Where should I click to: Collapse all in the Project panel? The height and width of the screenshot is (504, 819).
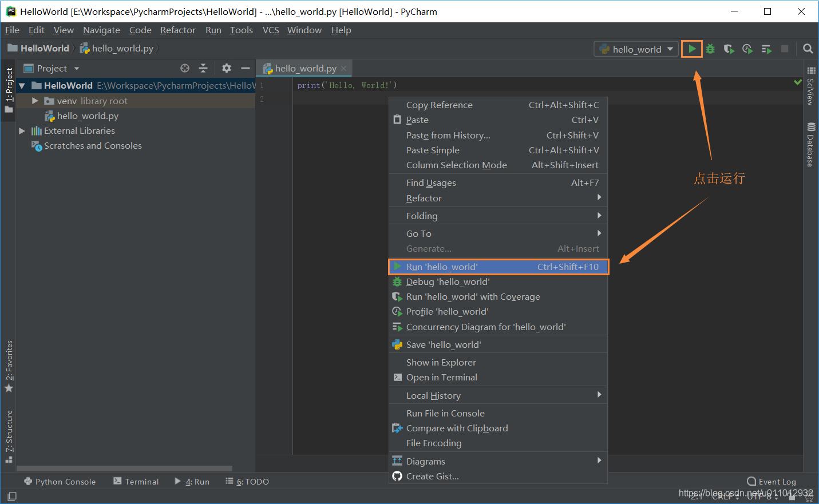[x=203, y=68]
